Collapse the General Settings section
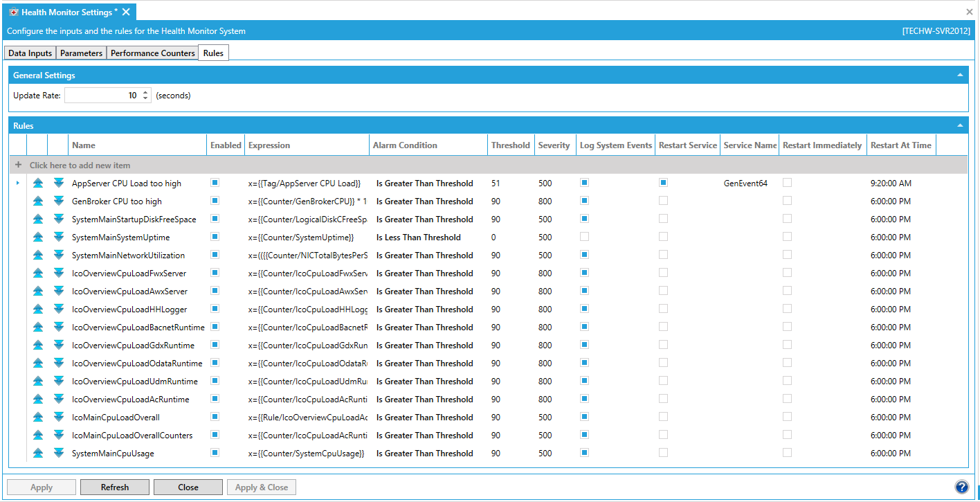Image resolution: width=980 pixels, height=502 pixels. pos(960,75)
